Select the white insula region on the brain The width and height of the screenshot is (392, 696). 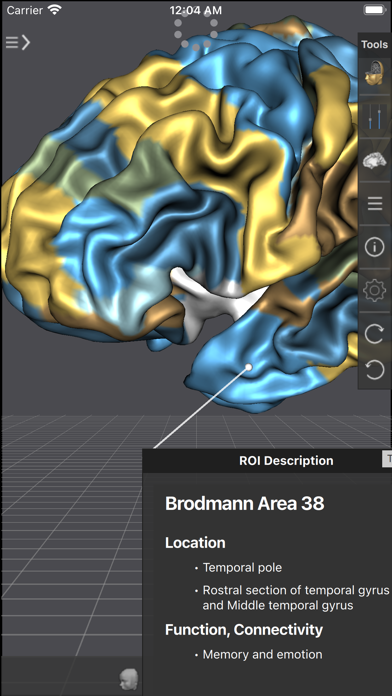click(213, 302)
